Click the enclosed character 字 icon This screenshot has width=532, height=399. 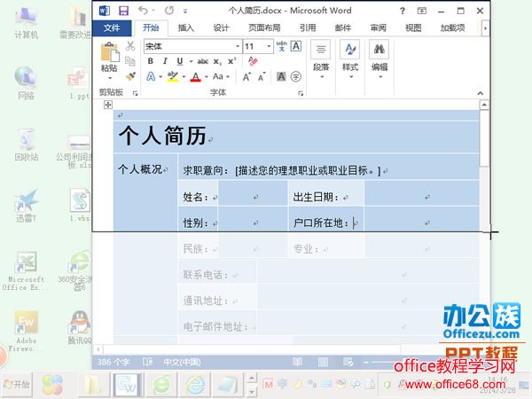(x=296, y=76)
